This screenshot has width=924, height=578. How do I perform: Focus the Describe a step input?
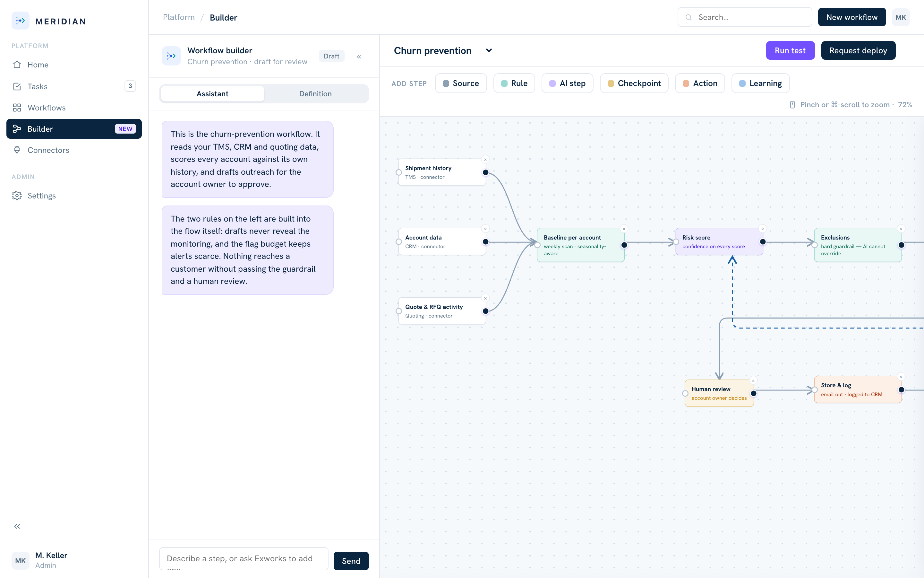244,559
